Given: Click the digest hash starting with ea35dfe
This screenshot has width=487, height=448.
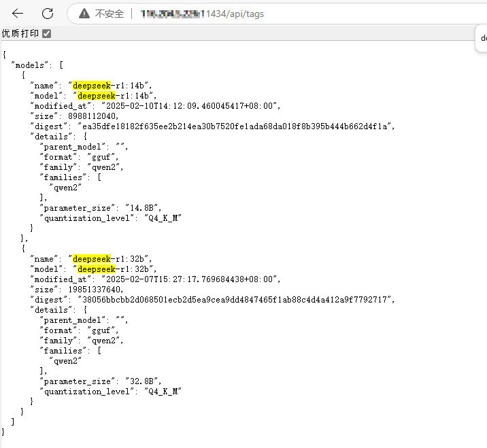Looking at the screenshot, I should 235,126.
